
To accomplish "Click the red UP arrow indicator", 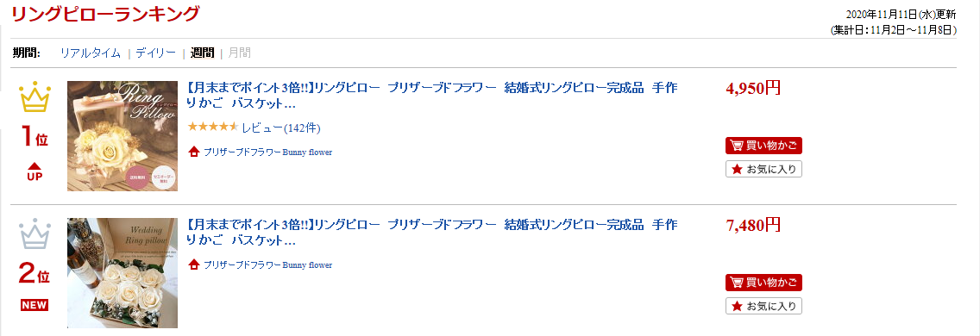I will pos(35,171).
